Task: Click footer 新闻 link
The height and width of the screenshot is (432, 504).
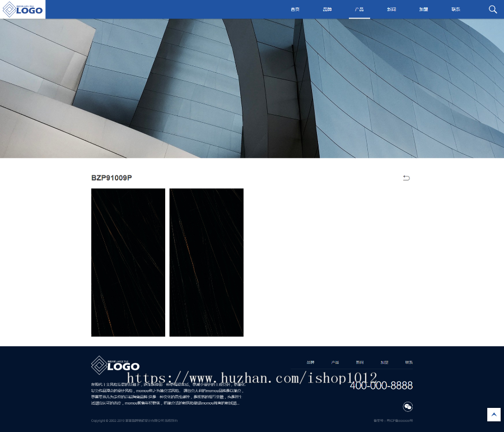Action: click(360, 362)
